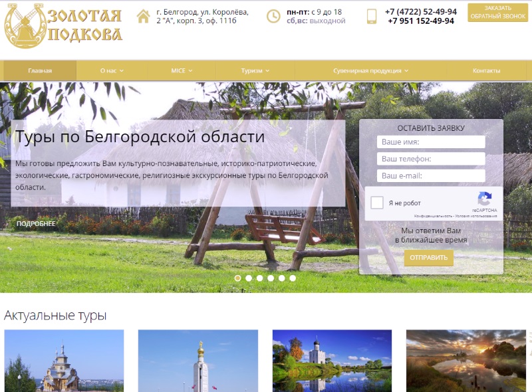Image resolution: width=532 pixels, height=392 pixels.
Task: Open the 'Контакты' menu item
Action: click(486, 70)
